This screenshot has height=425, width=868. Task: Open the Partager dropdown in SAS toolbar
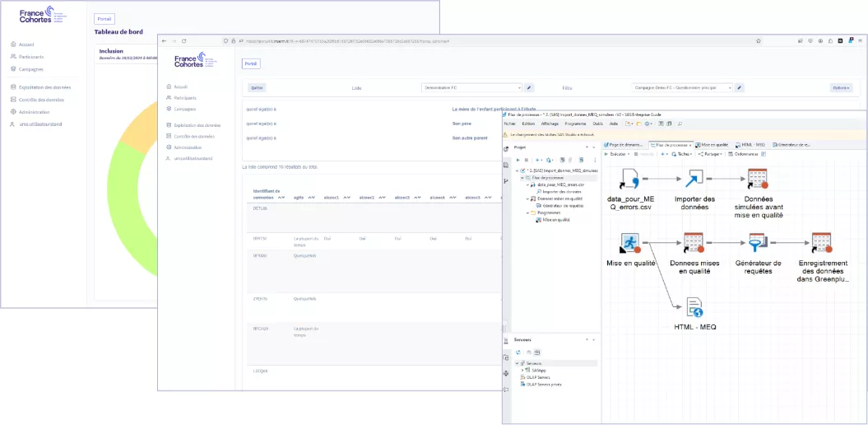click(710, 154)
